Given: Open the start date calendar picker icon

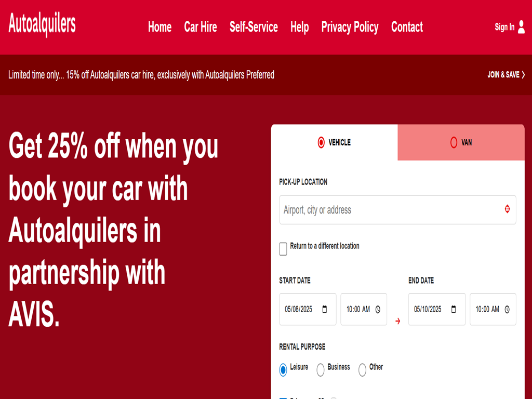Looking at the screenshot, I should (325, 309).
